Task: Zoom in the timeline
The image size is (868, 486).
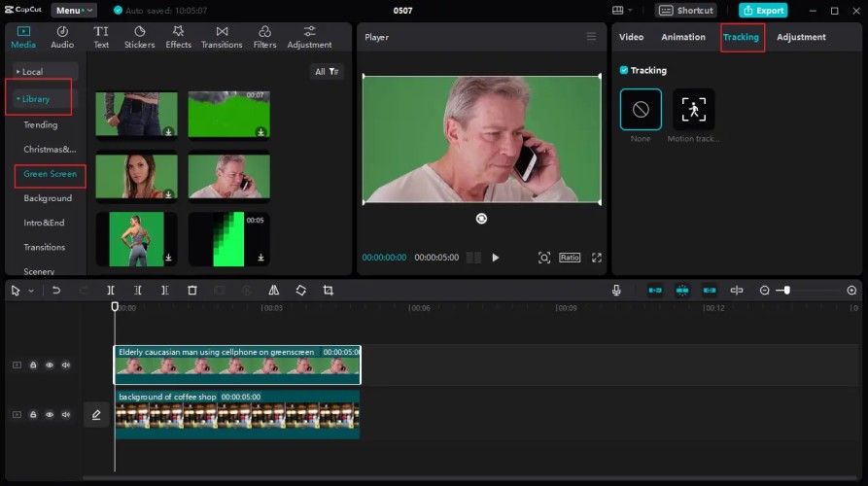Action: coord(851,290)
